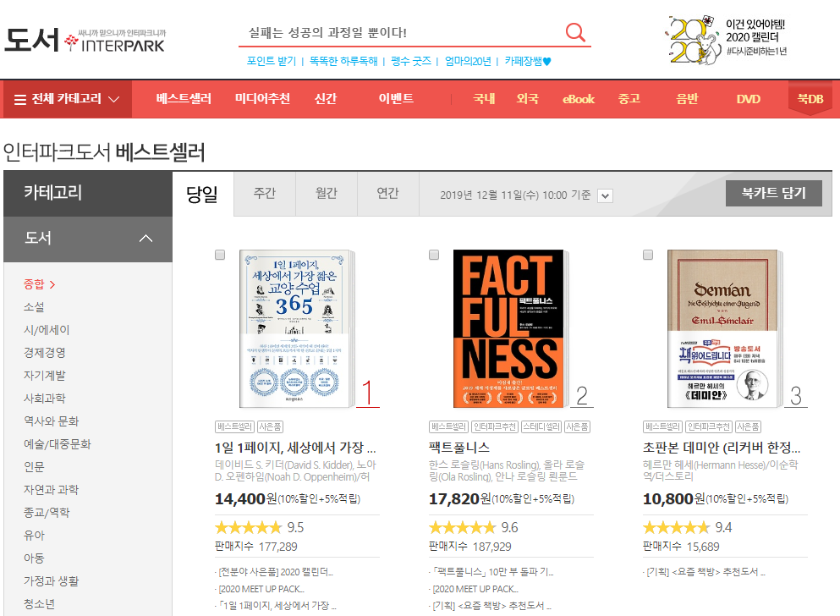840x616 pixels.
Task: Switch to the 주간 tab
Action: tap(265, 194)
